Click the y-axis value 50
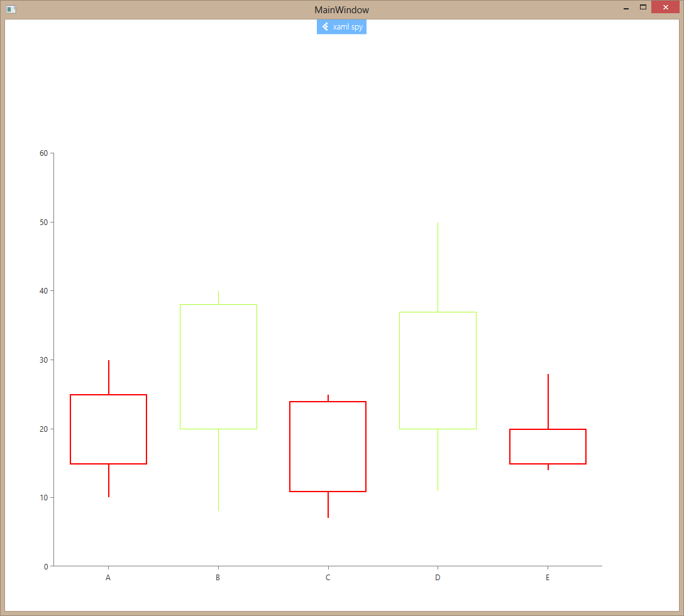Image resolution: width=684 pixels, height=616 pixels. click(43, 223)
